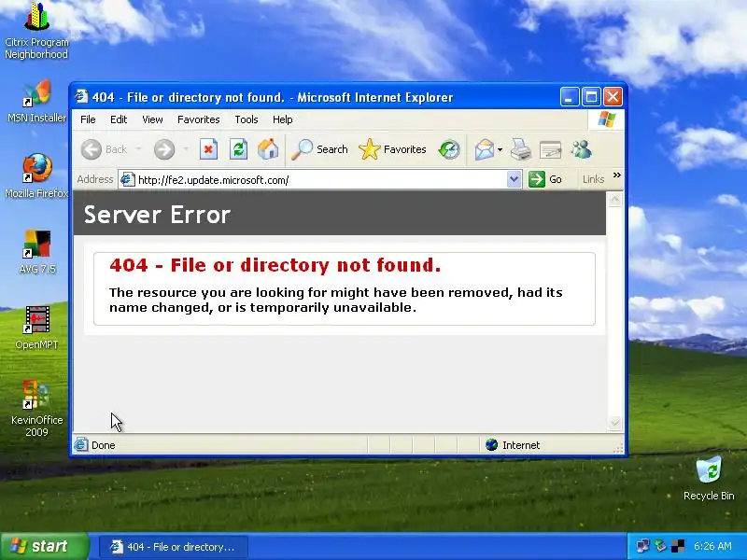Refresh the page using green arrows icon
The width and height of the screenshot is (747, 560).
click(238, 149)
